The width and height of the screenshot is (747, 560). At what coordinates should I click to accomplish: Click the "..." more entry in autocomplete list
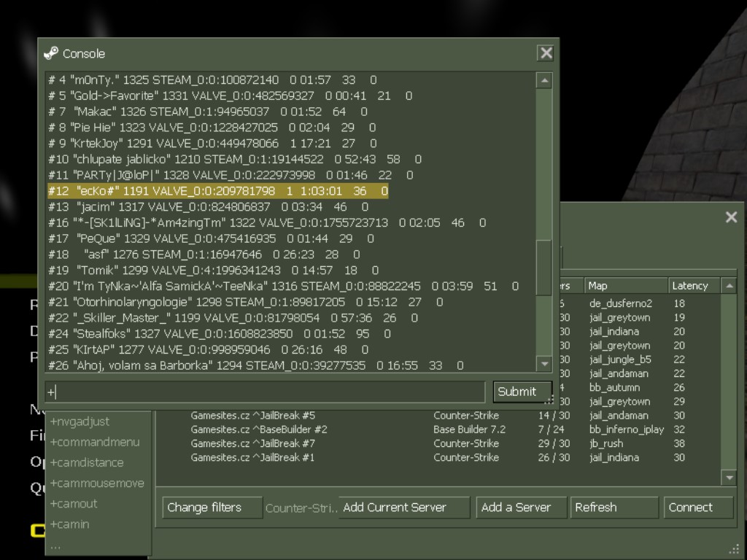coord(55,545)
